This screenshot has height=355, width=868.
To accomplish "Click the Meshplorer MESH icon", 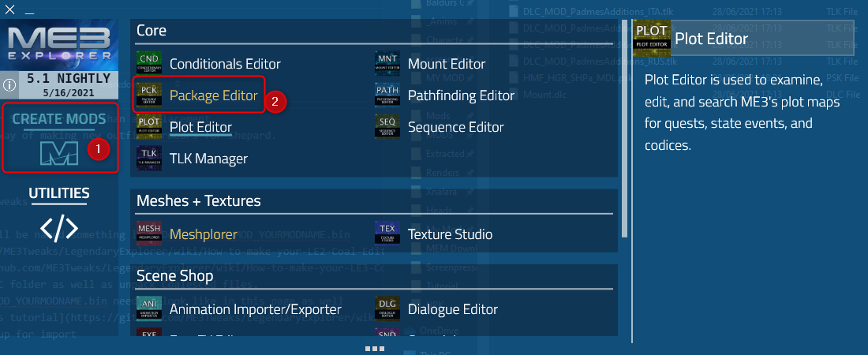I will pos(148,234).
